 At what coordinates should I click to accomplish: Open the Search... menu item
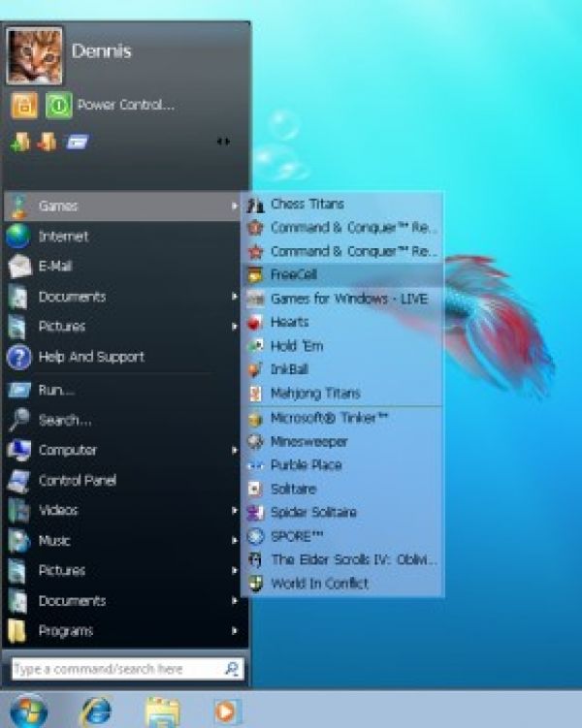pyautogui.click(x=122, y=420)
